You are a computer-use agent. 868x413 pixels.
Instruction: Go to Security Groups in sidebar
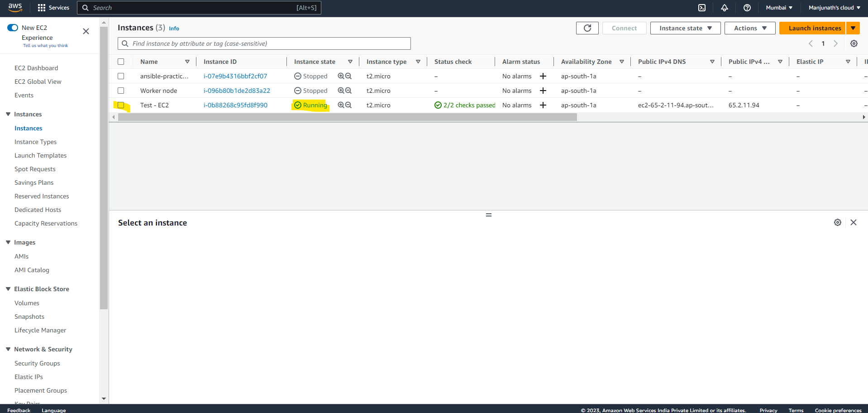[x=37, y=363]
